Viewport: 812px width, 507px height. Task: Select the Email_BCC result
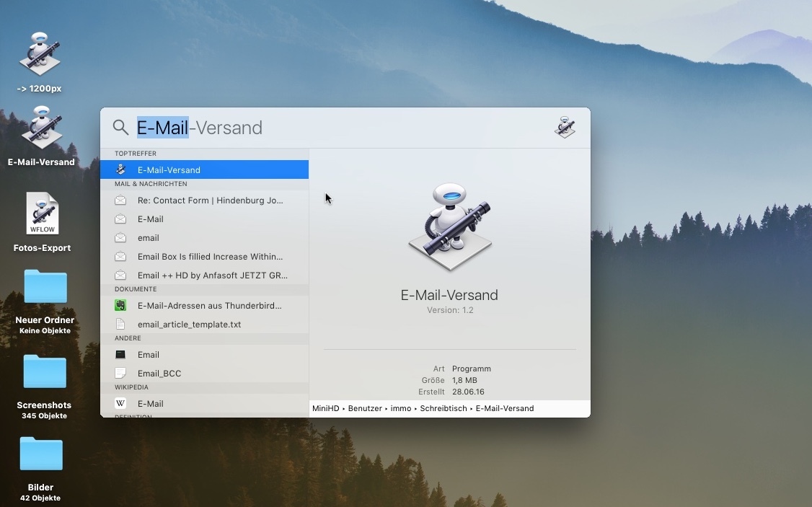pyautogui.click(x=205, y=374)
